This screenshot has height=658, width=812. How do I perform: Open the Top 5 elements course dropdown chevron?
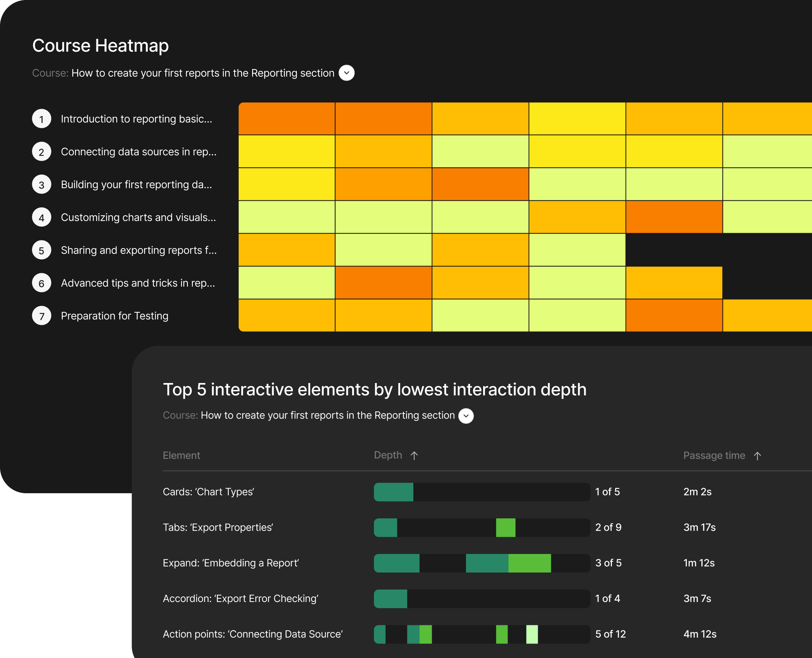click(466, 416)
